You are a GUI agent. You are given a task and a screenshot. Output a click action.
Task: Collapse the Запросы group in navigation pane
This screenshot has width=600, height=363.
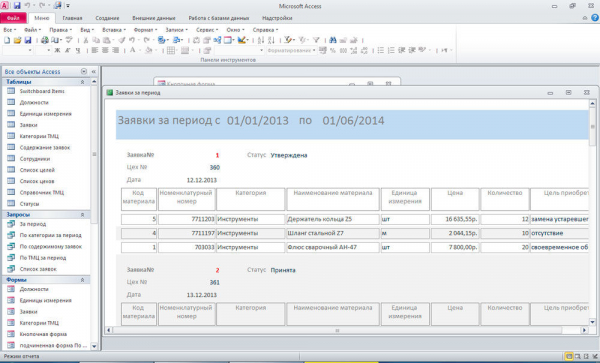tap(82, 215)
